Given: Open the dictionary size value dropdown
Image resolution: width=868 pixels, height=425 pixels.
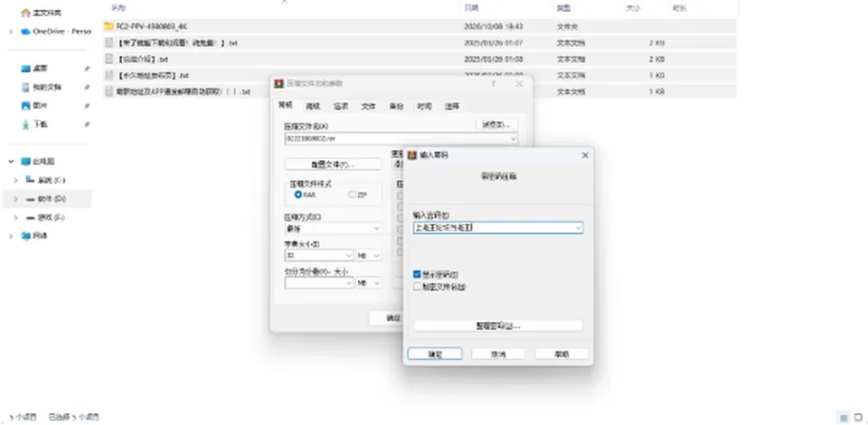Looking at the screenshot, I should click(x=349, y=256).
